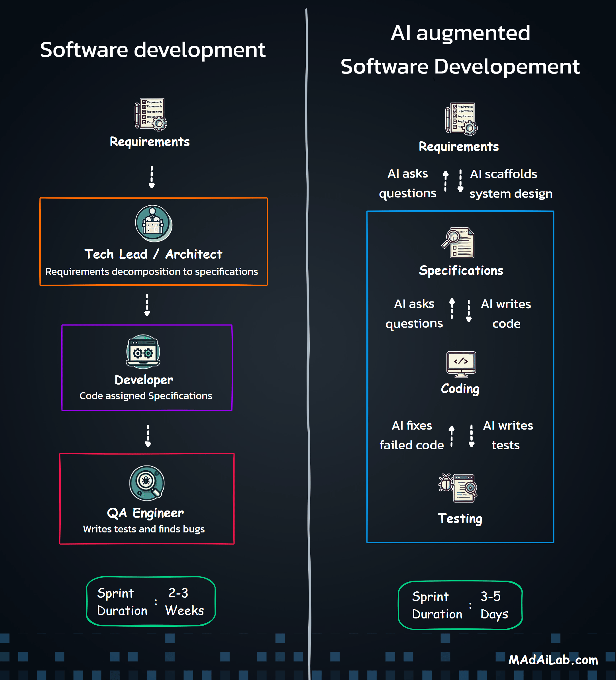This screenshot has height=680, width=616.
Task: Toggle the 'AI writes tests' arrow near Testing
Action: [x=472, y=435]
